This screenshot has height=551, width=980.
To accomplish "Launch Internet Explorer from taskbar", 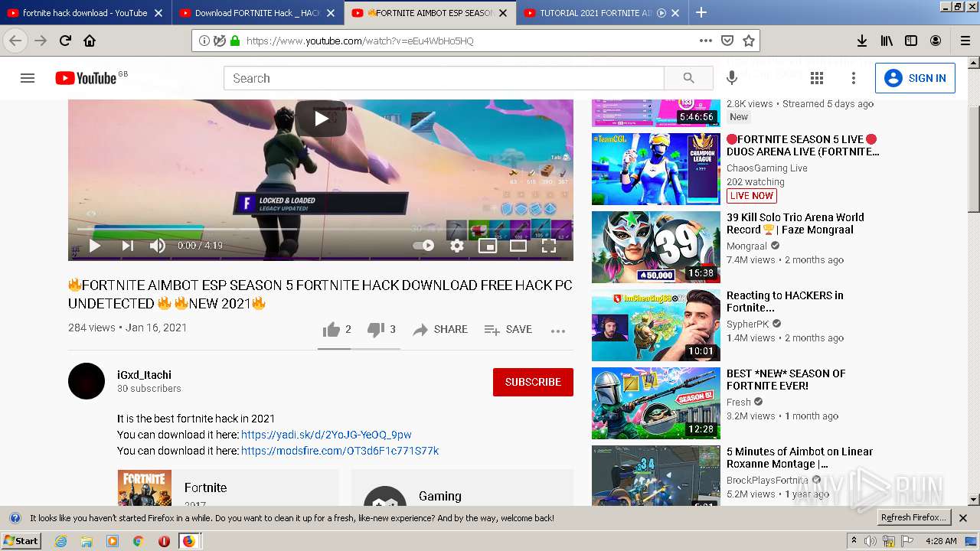I will 60,541.
